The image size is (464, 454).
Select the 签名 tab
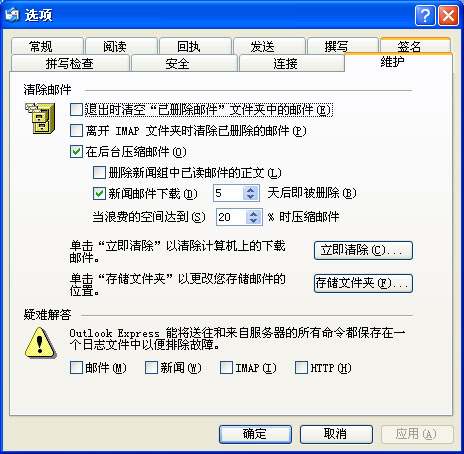(415, 46)
